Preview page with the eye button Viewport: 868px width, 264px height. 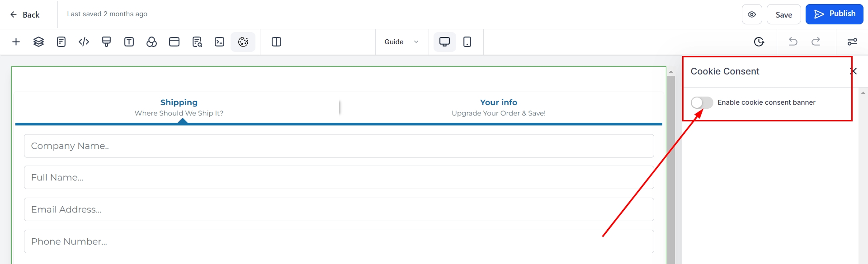pos(752,14)
